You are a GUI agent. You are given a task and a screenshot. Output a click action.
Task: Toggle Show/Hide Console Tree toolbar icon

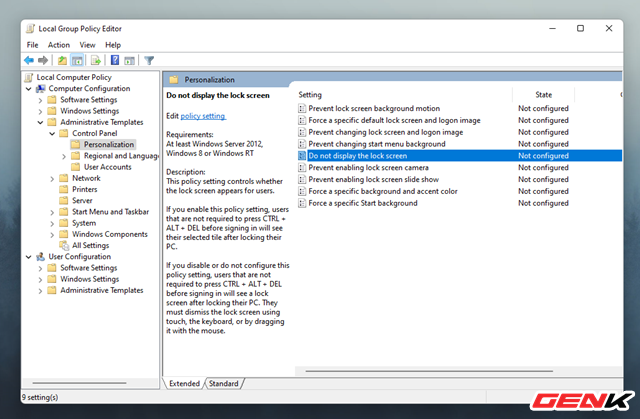[x=77, y=61]
